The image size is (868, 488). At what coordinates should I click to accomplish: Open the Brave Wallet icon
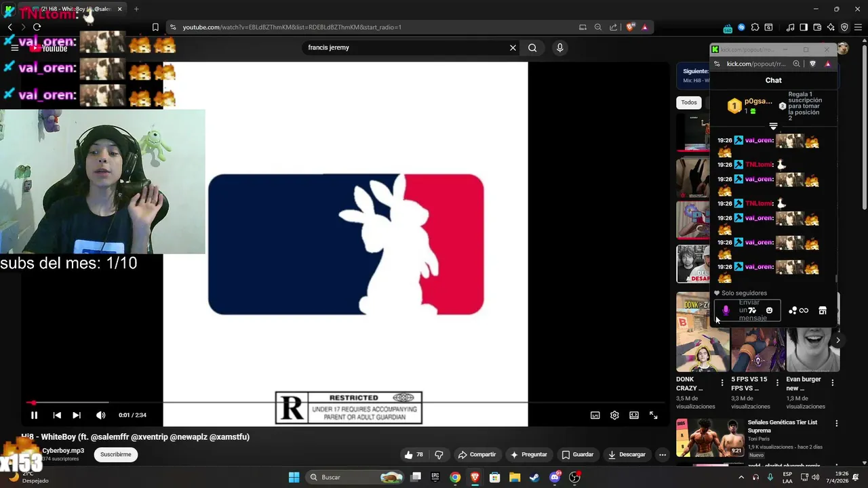click(x=817, y=27)
